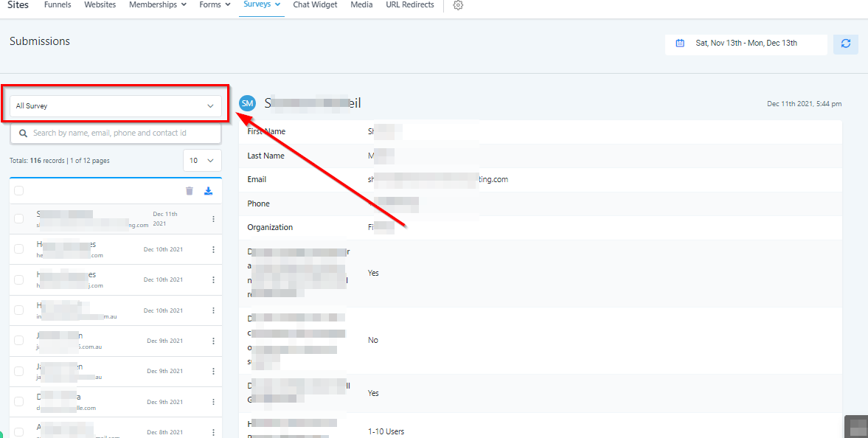Image resolution: width=868 pixels, height=438 pixels.
Task: Expand the Memberships menu dropdown
Action: click(x=157, y=5)
